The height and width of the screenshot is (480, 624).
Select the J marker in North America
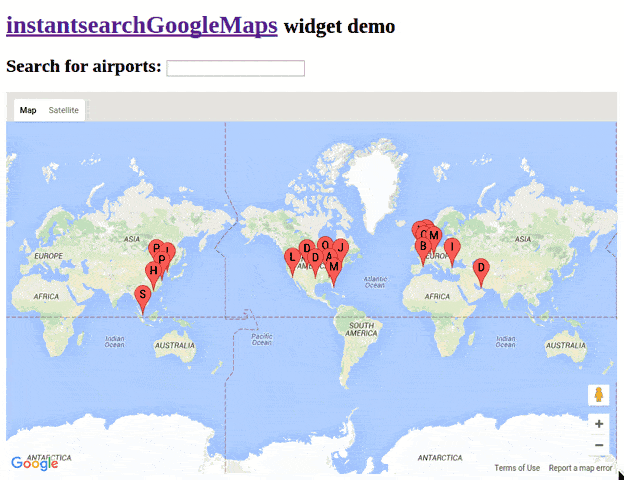342,248
